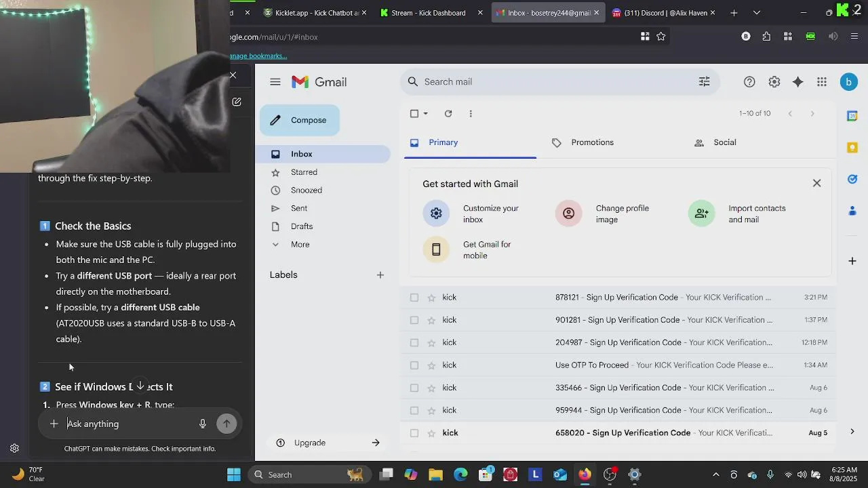Show hidden system tray icons chevron

(715, 474)
